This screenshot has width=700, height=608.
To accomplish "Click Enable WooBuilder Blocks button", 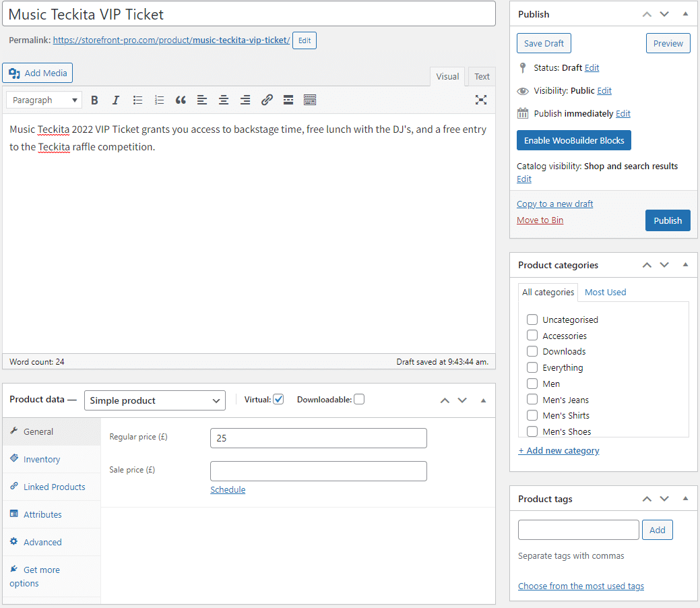I will coord(573,140).
